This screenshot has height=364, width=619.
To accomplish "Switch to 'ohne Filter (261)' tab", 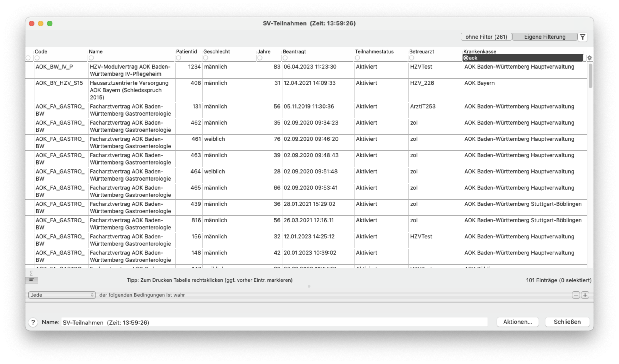I will point(486,37).
